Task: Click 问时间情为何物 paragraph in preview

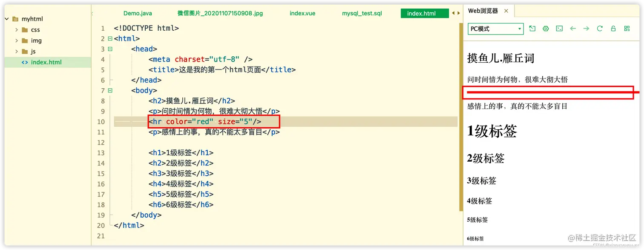Action: [x=517, y=79]
